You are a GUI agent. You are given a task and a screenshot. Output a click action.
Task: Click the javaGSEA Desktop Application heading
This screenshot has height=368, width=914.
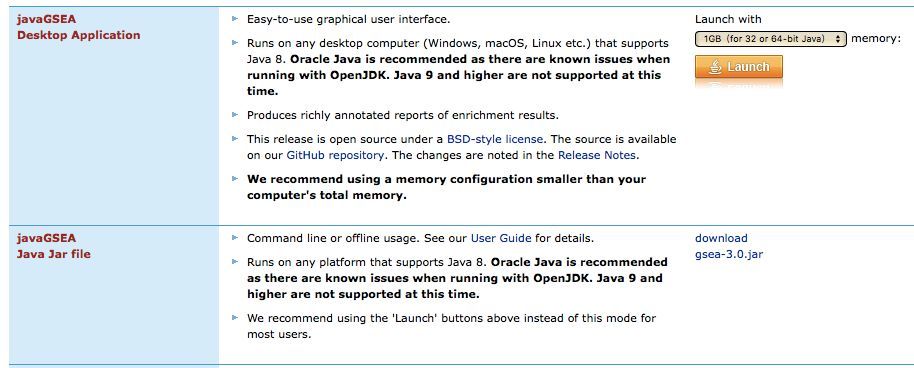(x=79, y=27)
